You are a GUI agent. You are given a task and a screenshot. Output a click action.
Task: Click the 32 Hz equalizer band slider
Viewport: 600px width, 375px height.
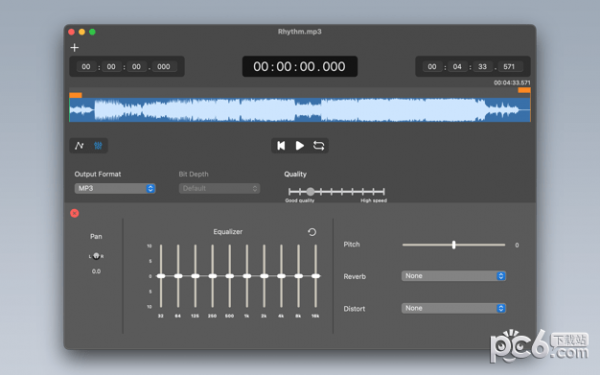pos(161,276)
